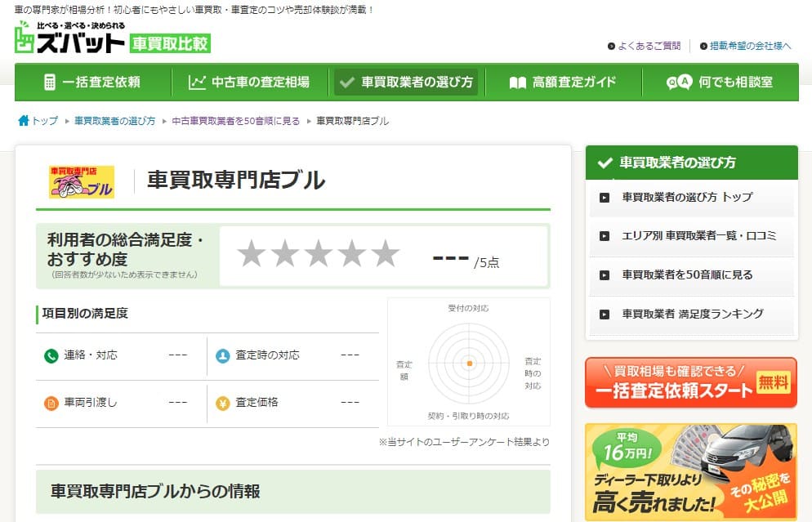Screen dimensions: 812x522
Task: Open 高額査定ガイド navigation menu
Action: pos(562,82)
